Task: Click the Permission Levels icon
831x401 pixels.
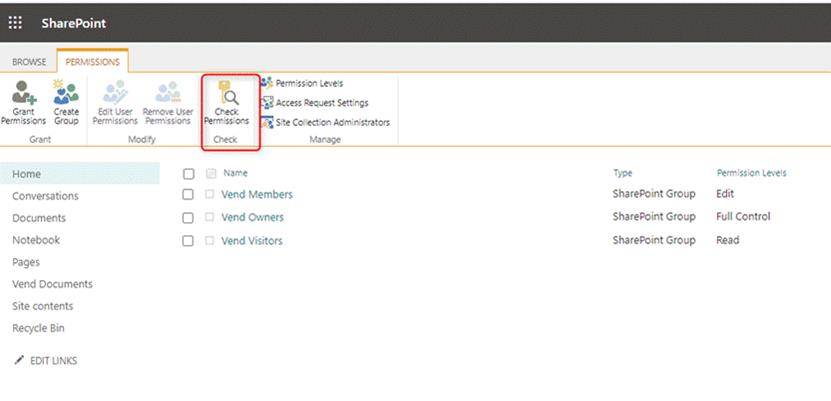Action: coord(267,83)
